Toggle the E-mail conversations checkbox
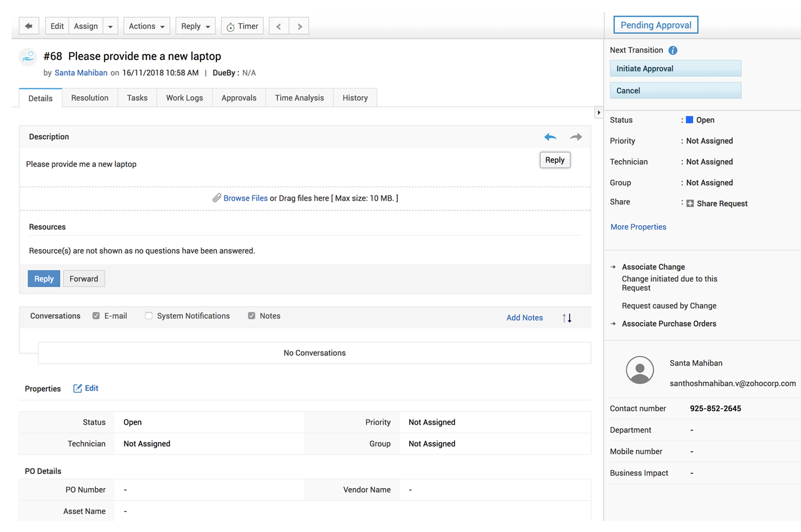The width and height of the screenshot is (801, 532). click(96, 316)
